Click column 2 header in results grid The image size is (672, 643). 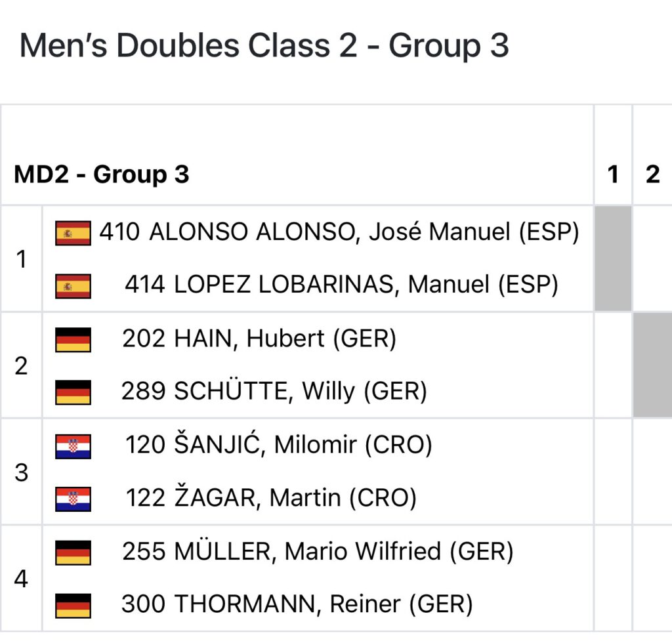point(652,175)
